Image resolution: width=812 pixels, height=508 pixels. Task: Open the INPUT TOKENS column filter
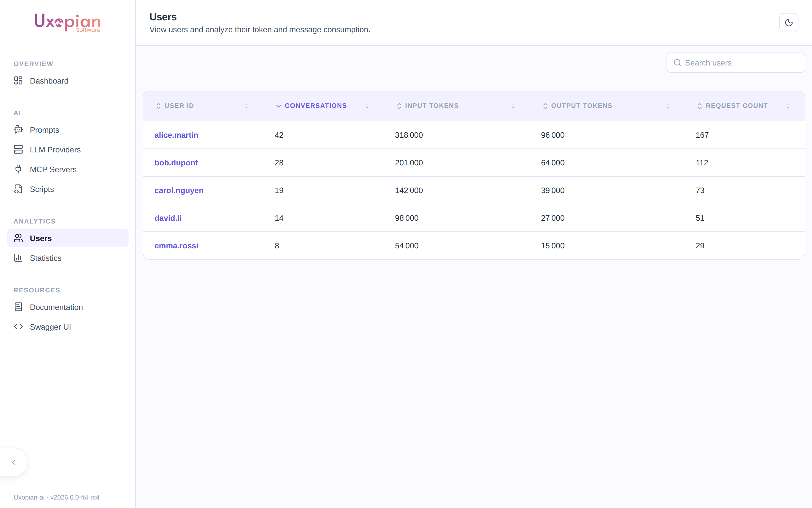(x=513, y=106)
